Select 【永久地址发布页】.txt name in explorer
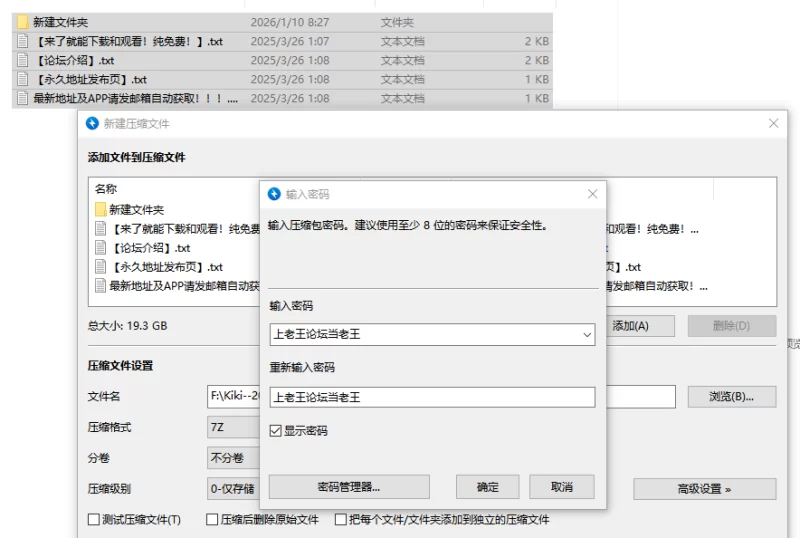This screenshot has width=800, height=538. [x=90, y=79]
